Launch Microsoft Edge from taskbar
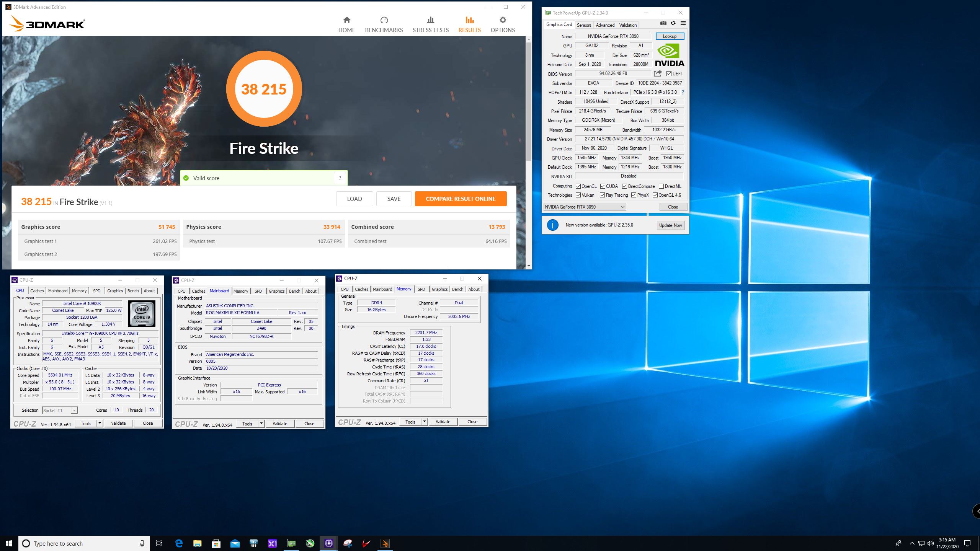The height and width of the screenshot is (551, 980). (x=179, y=543)
